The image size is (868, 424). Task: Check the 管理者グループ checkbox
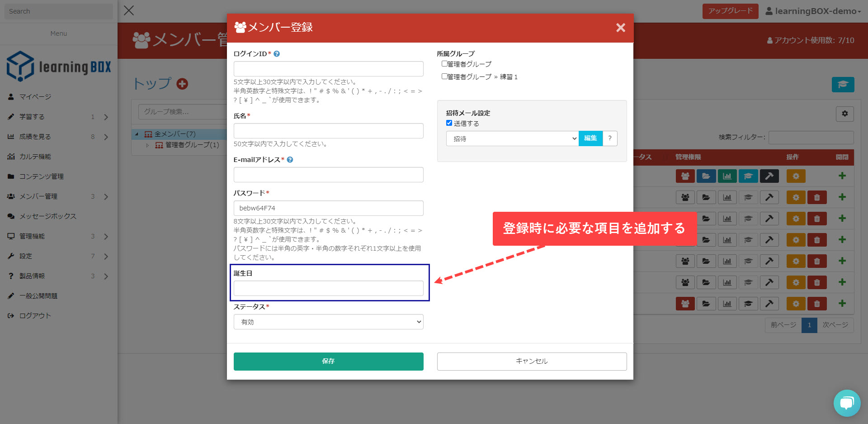(x=444, y=64)
